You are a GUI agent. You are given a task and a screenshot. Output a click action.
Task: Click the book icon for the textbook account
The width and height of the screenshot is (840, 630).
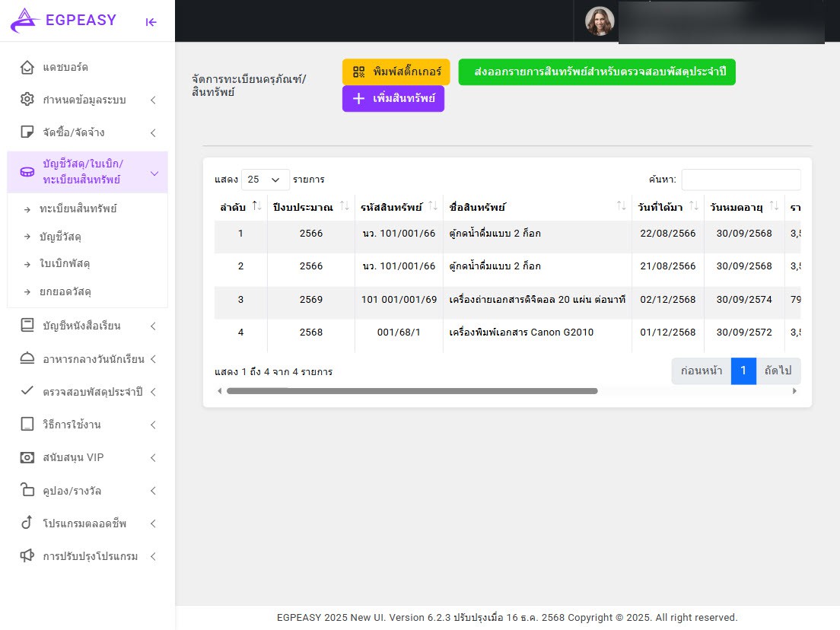click(27, 326)
